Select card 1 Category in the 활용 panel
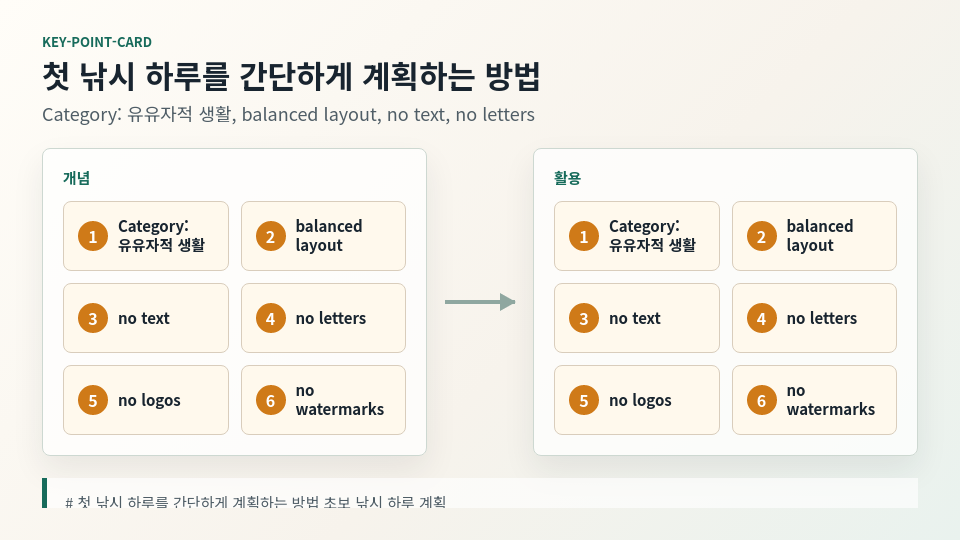 click(637, 236)
